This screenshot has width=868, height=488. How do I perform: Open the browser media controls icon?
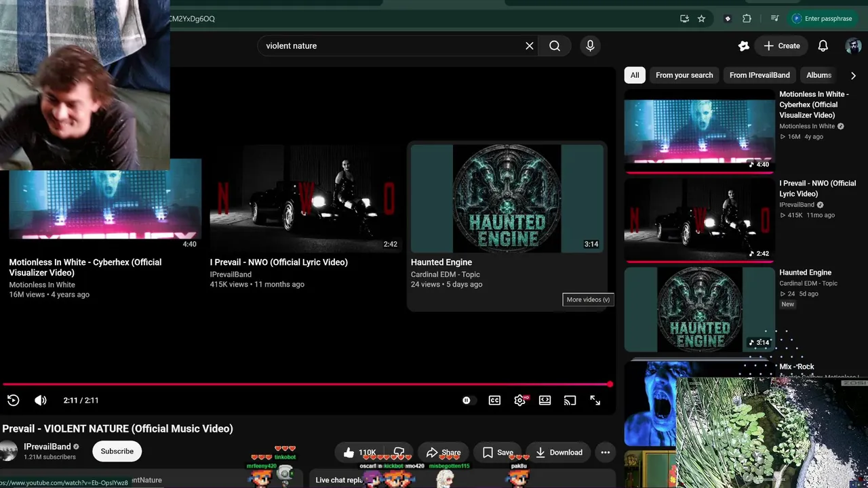point(775,19)
